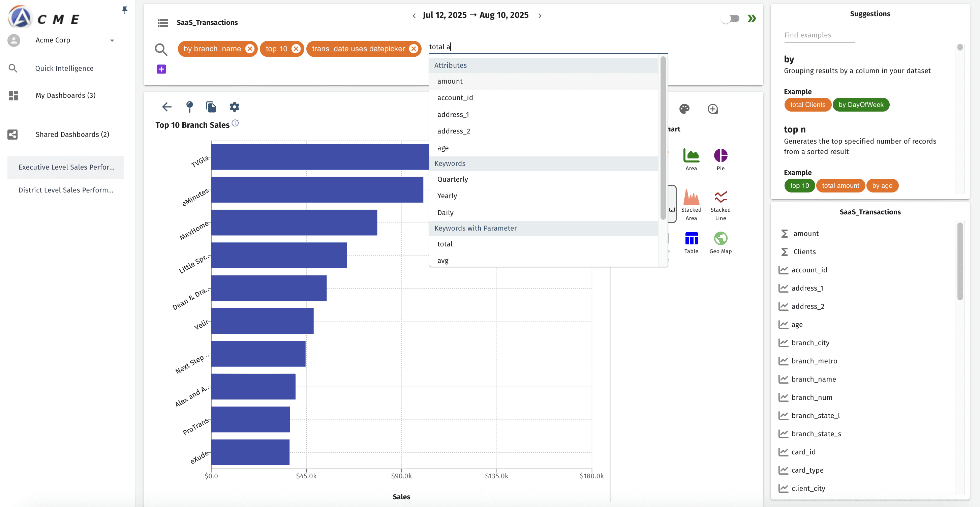The width and height of the screenshot is (980, 507).
Task: Remove the 'top 10' filter chip
Action: (x=296, y=49)
